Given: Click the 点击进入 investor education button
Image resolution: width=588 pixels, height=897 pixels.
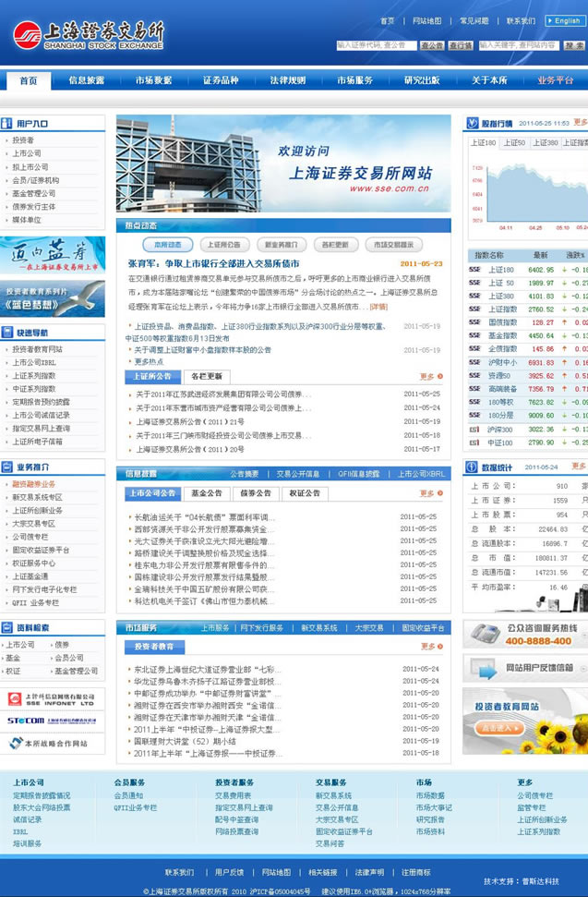Looking at the screenshot, I should point(498,728).
